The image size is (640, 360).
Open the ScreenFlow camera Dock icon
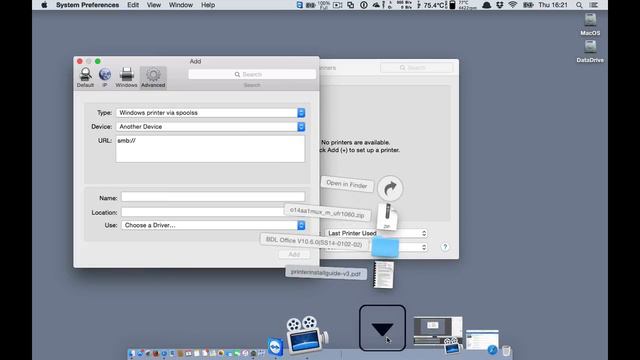[306, 335]
